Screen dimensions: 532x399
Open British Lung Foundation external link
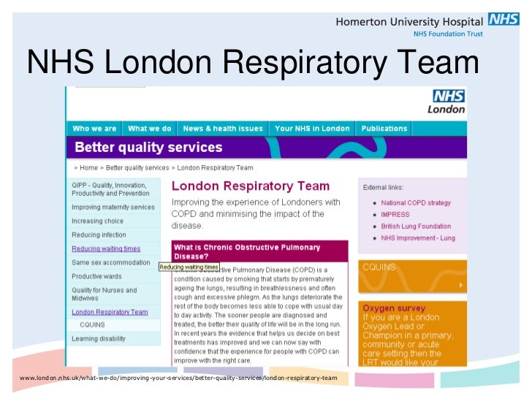(416, 227)
